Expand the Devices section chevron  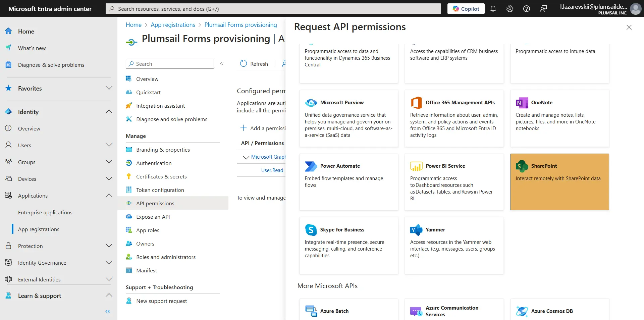click(109, 178)
